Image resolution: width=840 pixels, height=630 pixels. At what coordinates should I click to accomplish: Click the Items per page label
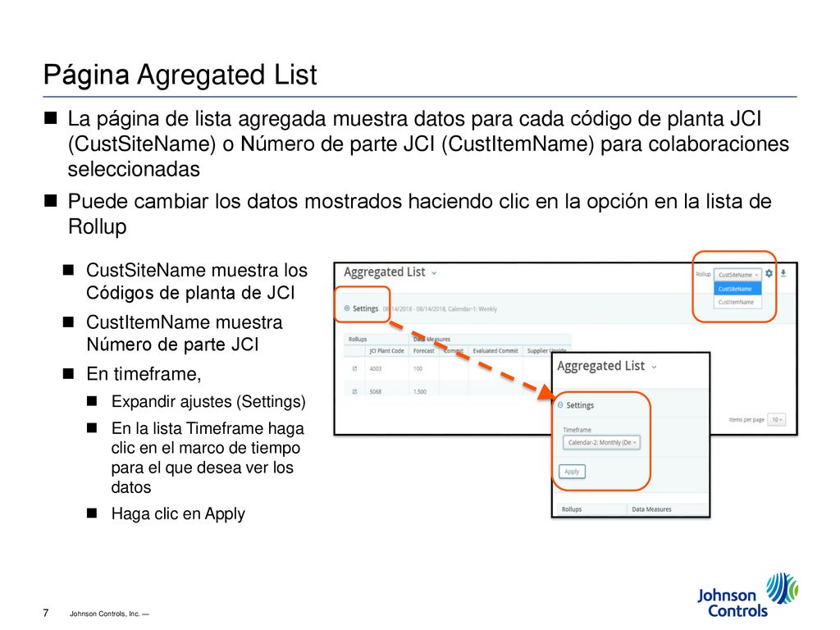tap(746, 419)
